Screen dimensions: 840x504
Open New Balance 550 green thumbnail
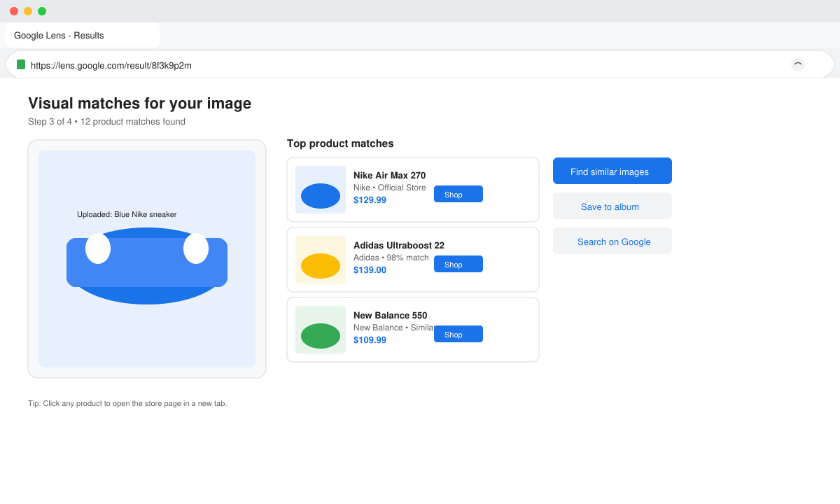321,330
